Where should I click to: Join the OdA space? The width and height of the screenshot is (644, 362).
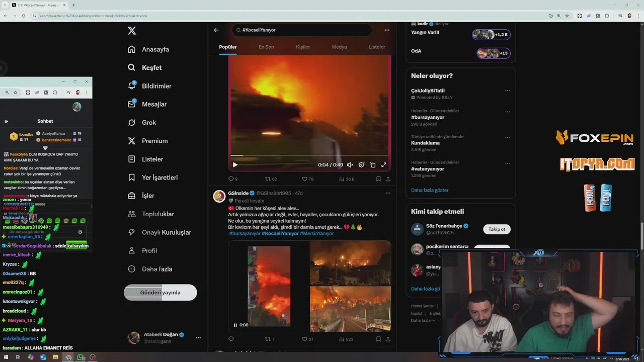point(493,53)
